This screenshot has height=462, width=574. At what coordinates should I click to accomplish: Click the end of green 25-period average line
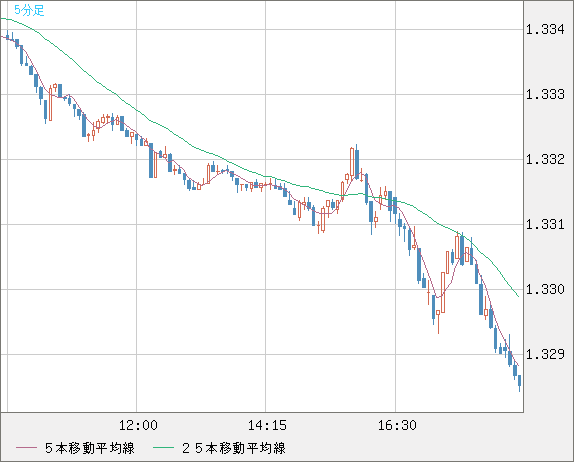(x=518, y=296)
